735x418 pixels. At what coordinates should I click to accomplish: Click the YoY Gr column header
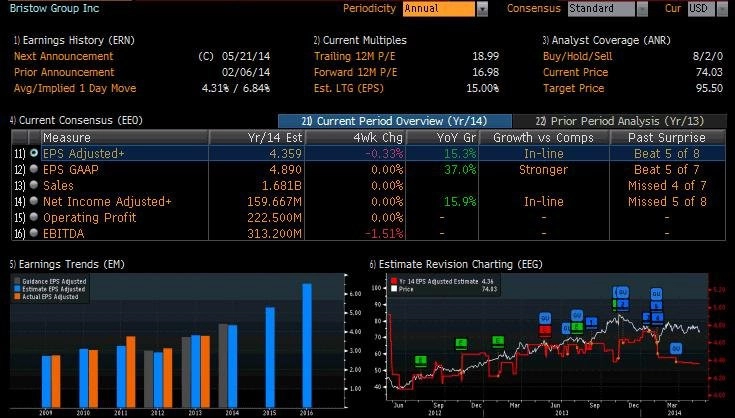click(443, 137)
